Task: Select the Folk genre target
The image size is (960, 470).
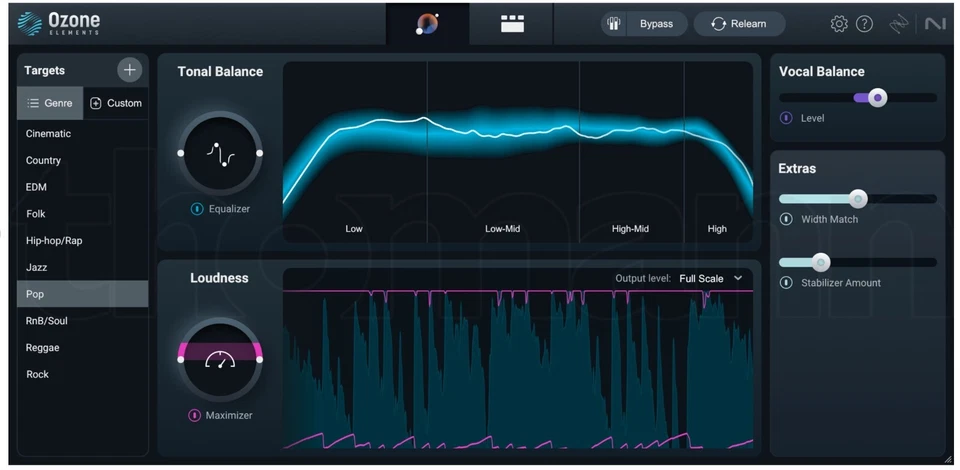Action: click(x=83, y=214)
